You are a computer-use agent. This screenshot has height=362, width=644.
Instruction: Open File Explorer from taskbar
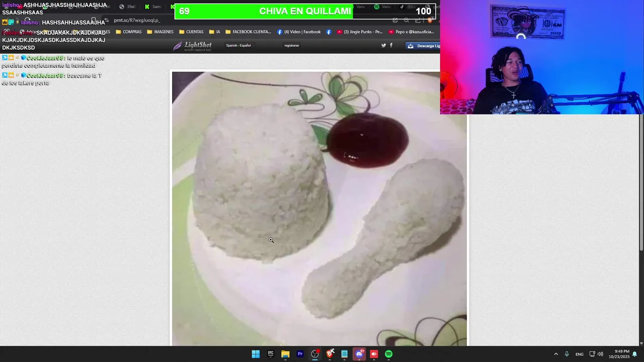click(x=285, y=354)
